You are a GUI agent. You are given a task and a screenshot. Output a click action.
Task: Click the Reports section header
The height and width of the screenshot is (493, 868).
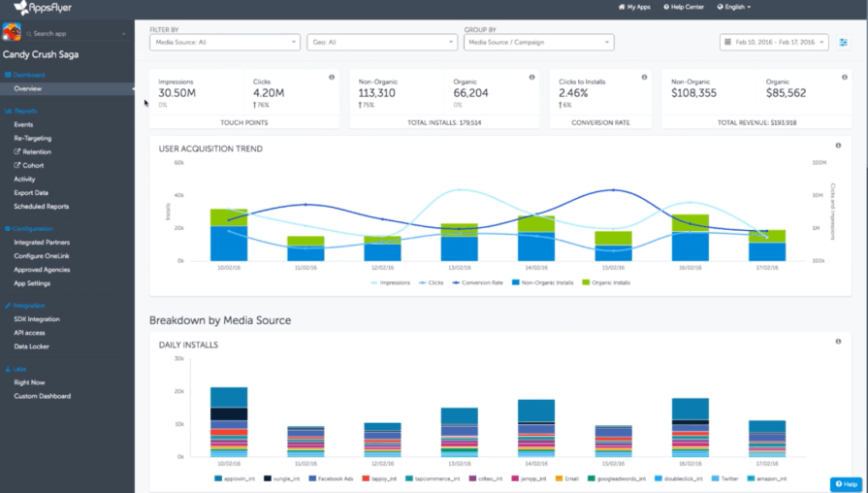pos(21,111)
